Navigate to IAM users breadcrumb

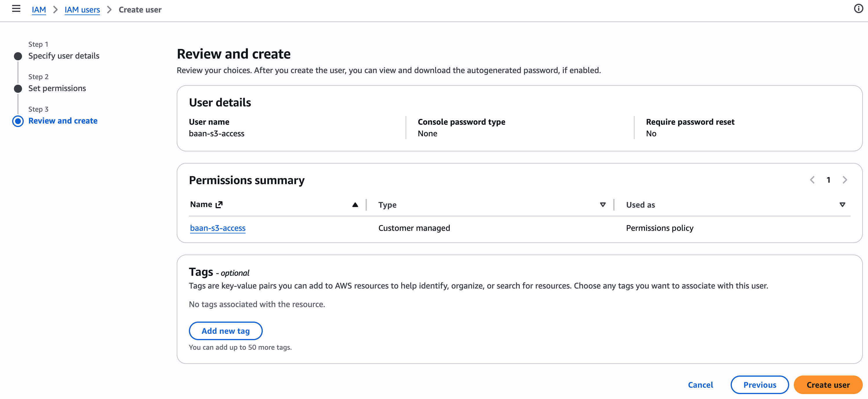point(82,10)
